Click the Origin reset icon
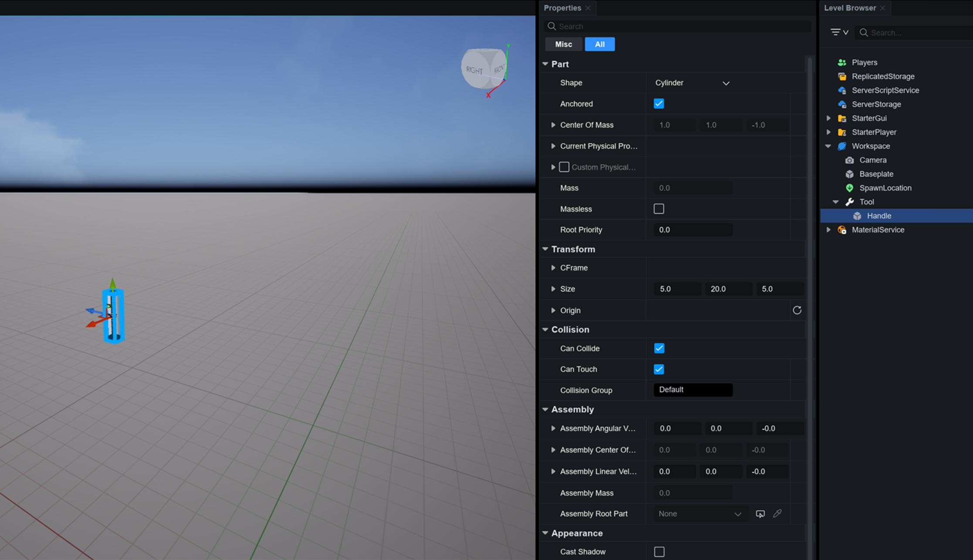The height and width of the screenshot is (560, 973). coord(797,310)
